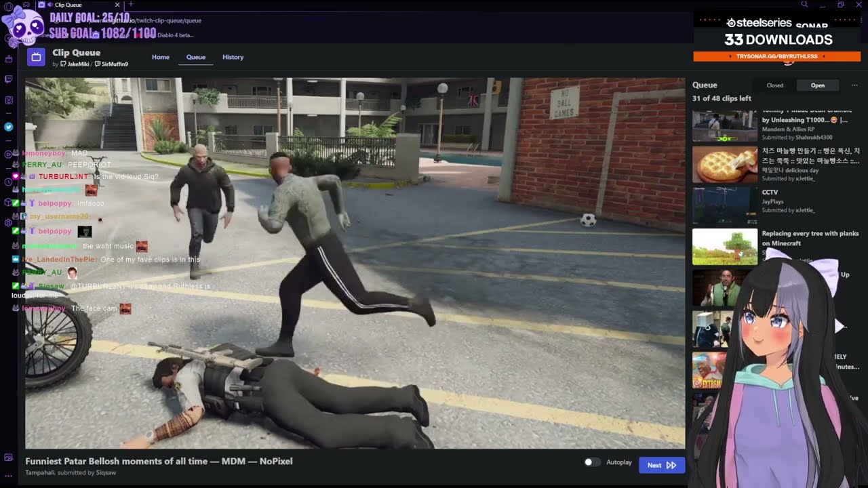The image size is (868, 488).
Task: Select the Queue tab
Action: click(x=196, y=57)
